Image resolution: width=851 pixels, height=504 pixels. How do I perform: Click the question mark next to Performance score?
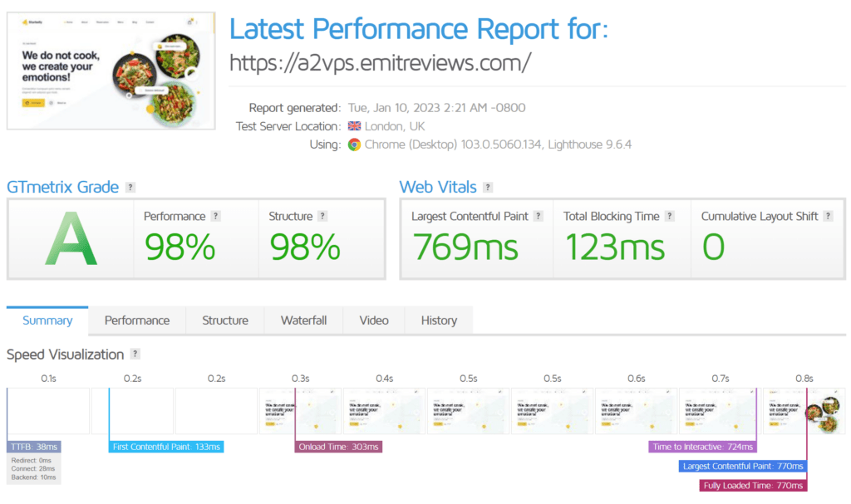216,216
